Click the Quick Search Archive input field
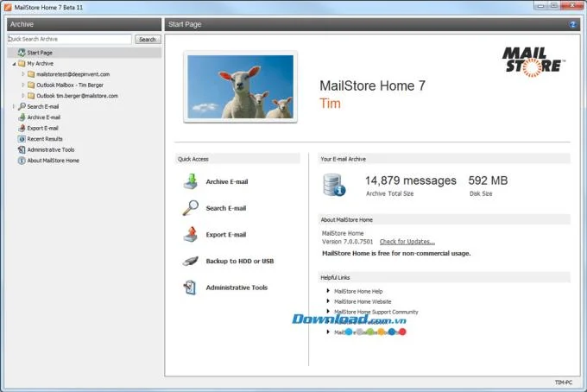The height and width of the screenshot is (392, 587). (69, 39)
